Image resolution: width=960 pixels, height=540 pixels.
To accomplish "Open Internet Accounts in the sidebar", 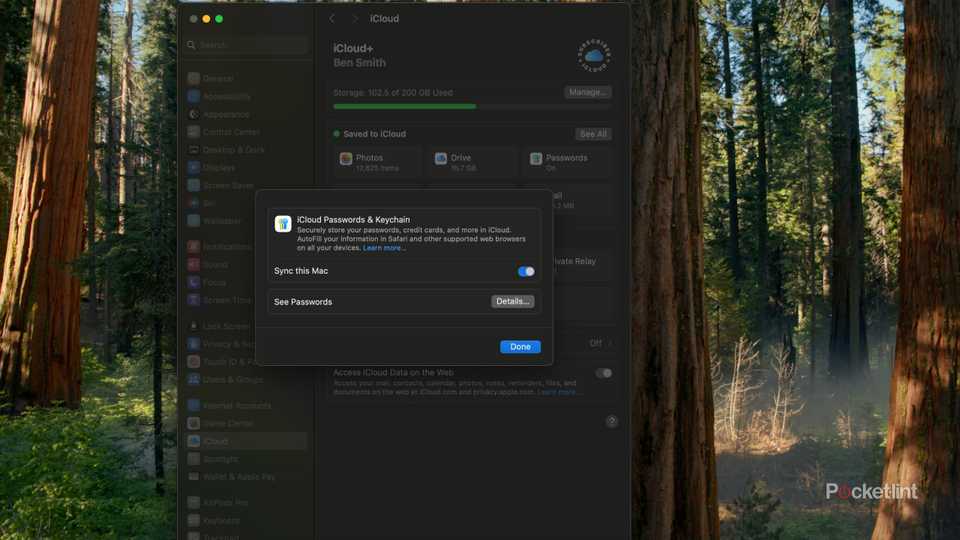I will point(247,405).
